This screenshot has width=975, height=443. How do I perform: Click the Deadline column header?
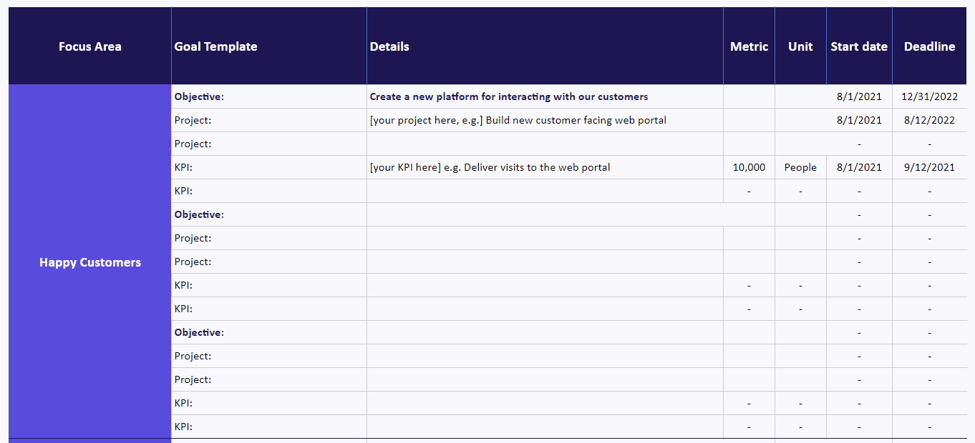pos(930,46)
